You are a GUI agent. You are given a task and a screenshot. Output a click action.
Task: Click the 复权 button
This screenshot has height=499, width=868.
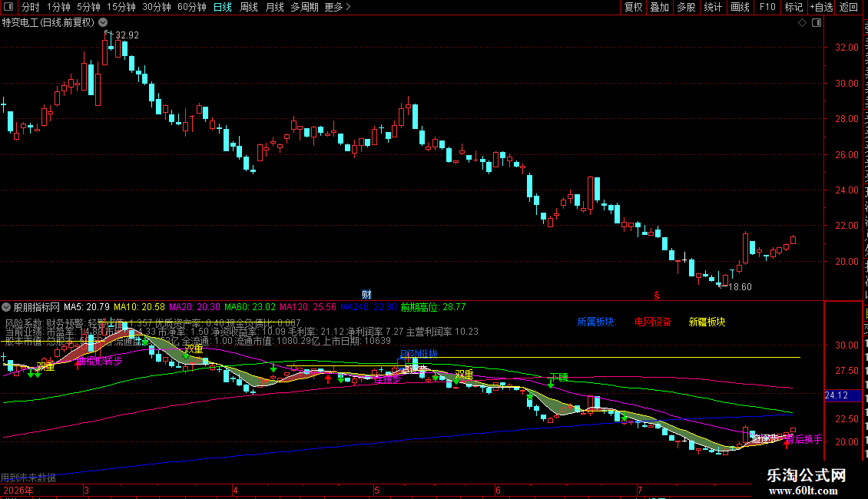click(633, 7)
